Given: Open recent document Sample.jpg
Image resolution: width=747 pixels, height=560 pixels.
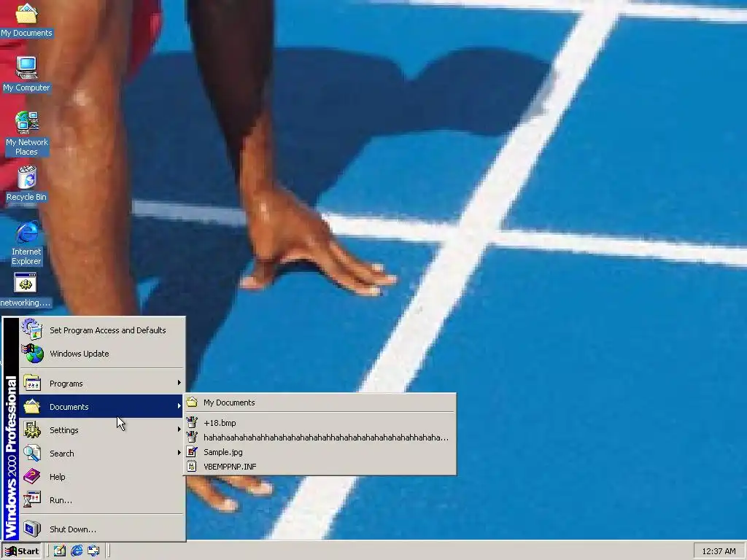Looking at the screenshot, I should tap(320, 452).
